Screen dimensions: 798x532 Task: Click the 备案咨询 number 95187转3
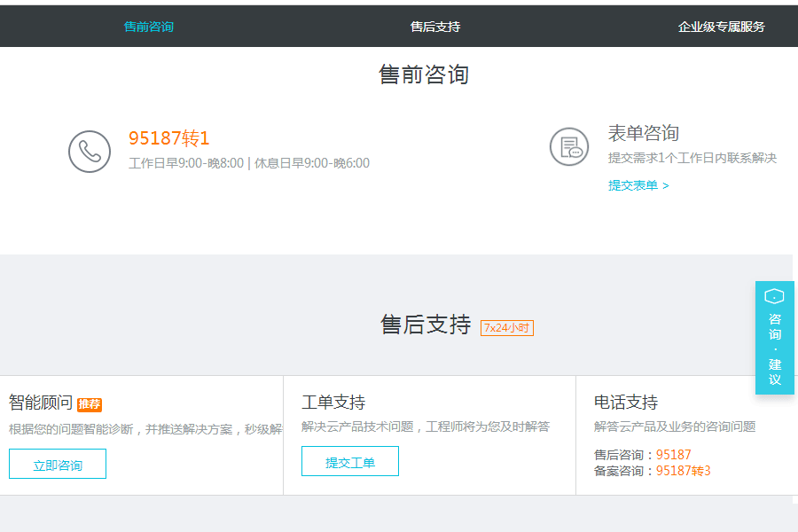(683, 471)
